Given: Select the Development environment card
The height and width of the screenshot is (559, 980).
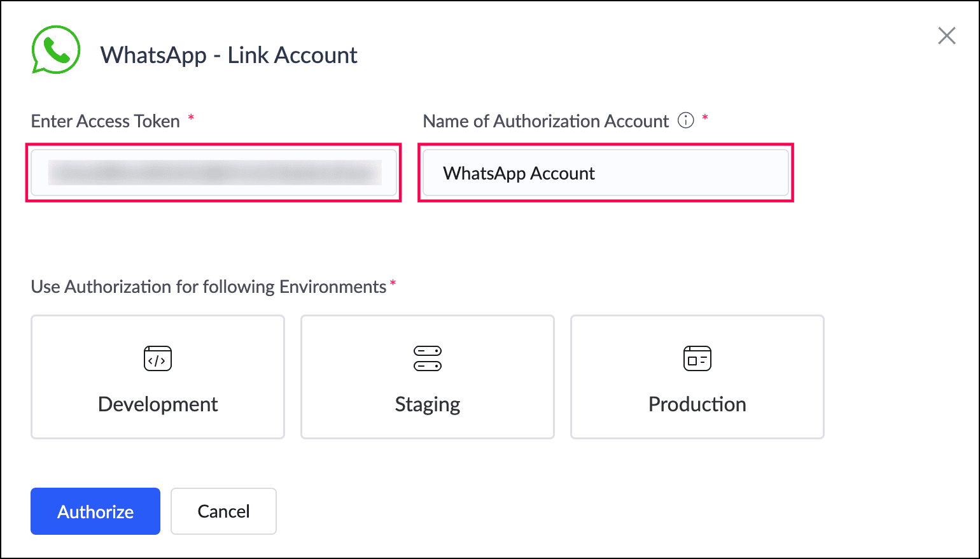Looking at the screenshot, I should [x=158, y=377].
